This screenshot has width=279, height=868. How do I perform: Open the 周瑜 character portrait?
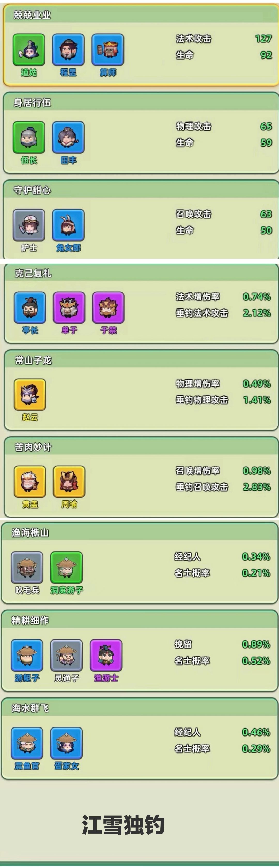coord(69,482)
